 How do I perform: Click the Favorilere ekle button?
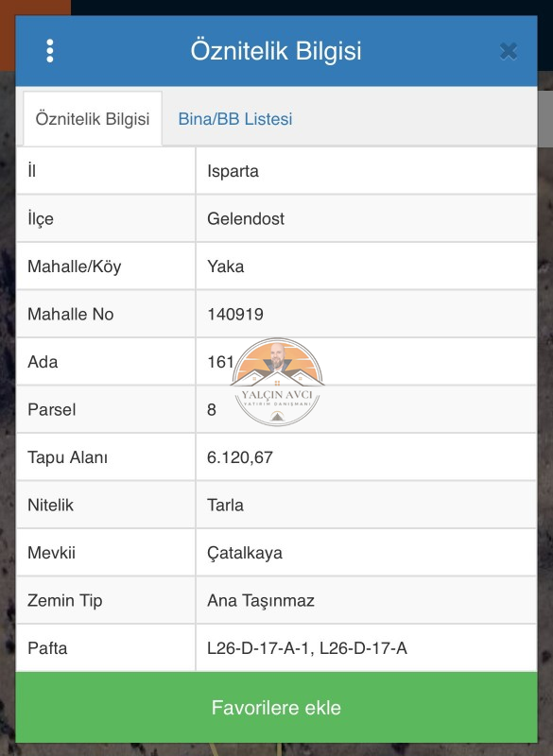point(276,707)
